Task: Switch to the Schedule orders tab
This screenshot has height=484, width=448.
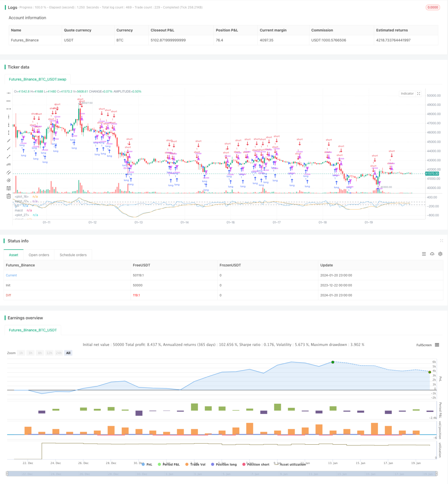Action: pos(73,255)
